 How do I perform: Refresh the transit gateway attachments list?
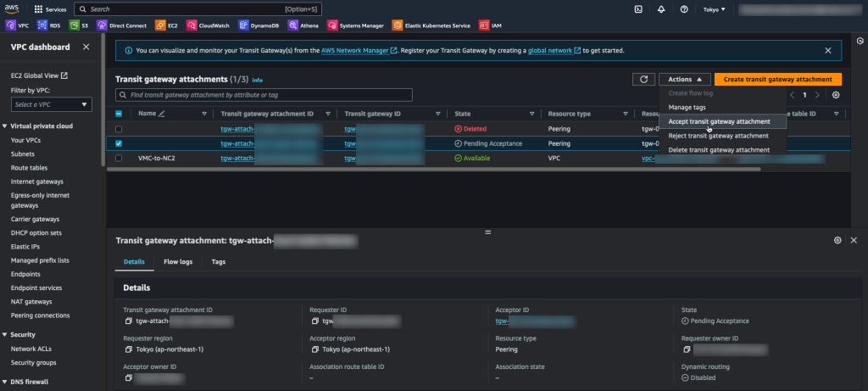click(643, 79)
